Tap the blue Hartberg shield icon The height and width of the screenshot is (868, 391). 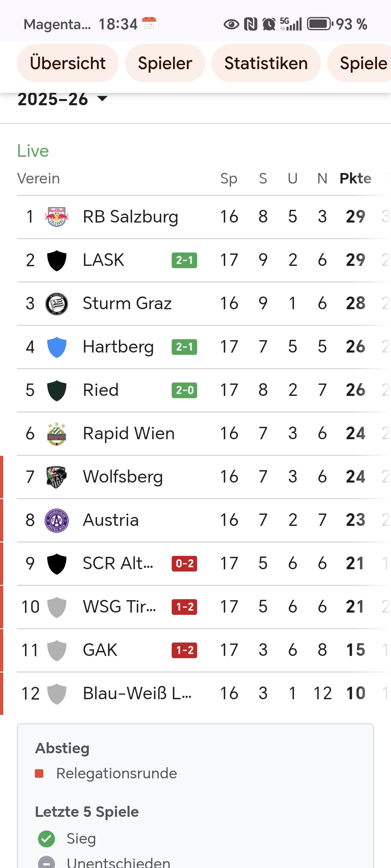(57, 347)
